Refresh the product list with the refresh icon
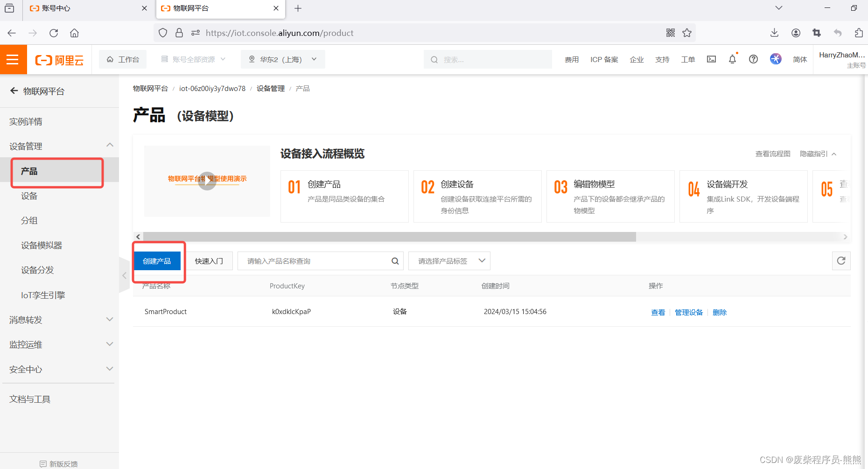Screen dimensions: 868x469 (x=841, y=261)
